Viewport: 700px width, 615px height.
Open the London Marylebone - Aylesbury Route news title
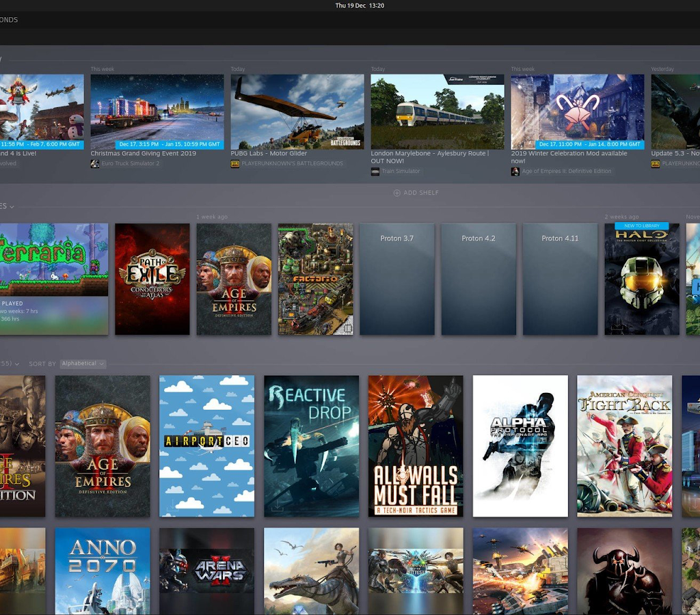(430, 157)
